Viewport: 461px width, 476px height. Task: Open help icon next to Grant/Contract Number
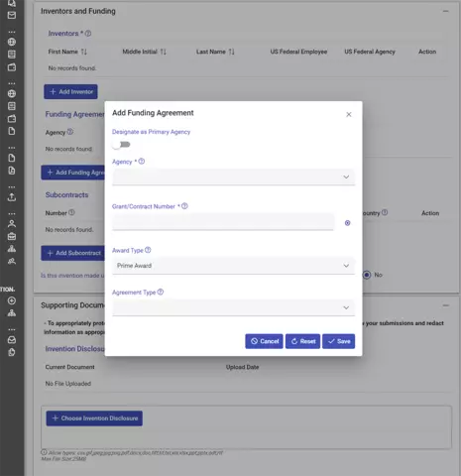184,206
